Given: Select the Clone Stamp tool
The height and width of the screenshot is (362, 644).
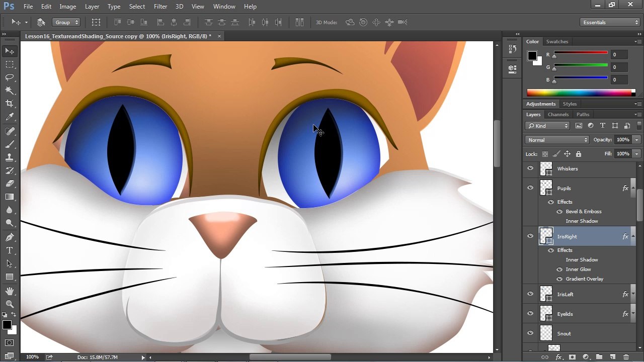Looking at the screenshot, I should point(10,158).
